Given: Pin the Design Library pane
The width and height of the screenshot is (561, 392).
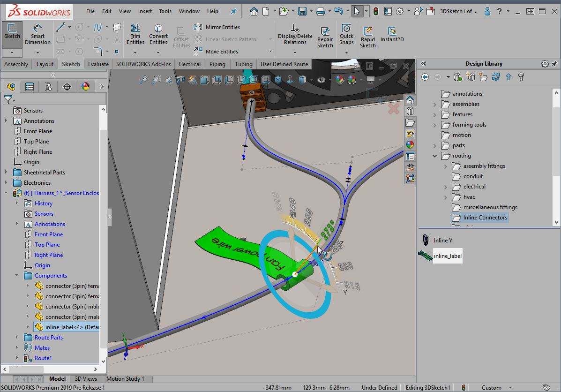Looking at the screenshot, I should (x=554, y=64).
